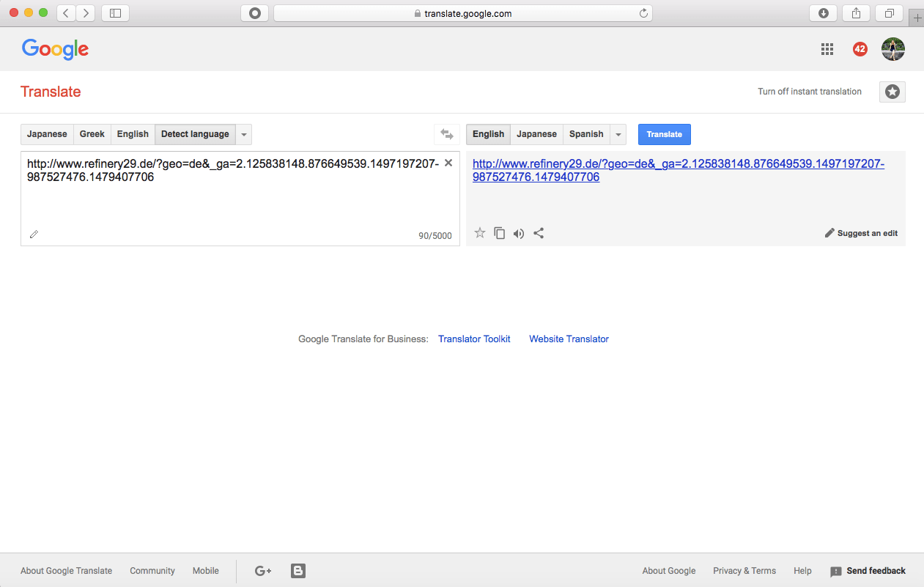Open About Google Translate
The width and height of the screenshot is (924, 587).
point(67,571)
